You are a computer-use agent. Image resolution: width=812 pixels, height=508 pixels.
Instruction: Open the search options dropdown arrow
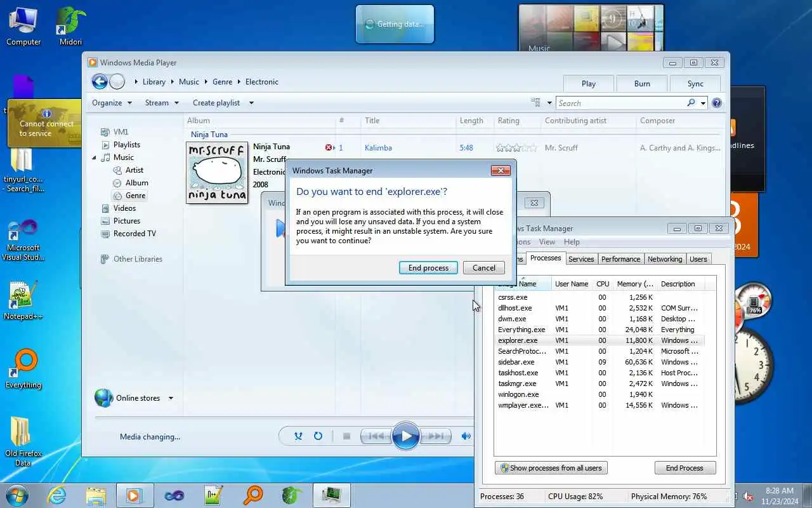click(703, 103)
